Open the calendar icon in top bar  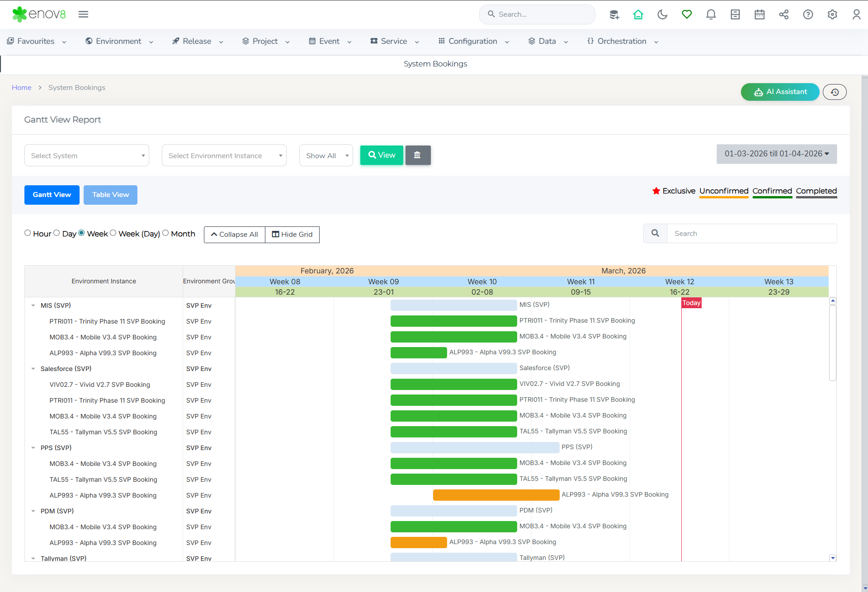pyautogui.click(x=759, y=14)
